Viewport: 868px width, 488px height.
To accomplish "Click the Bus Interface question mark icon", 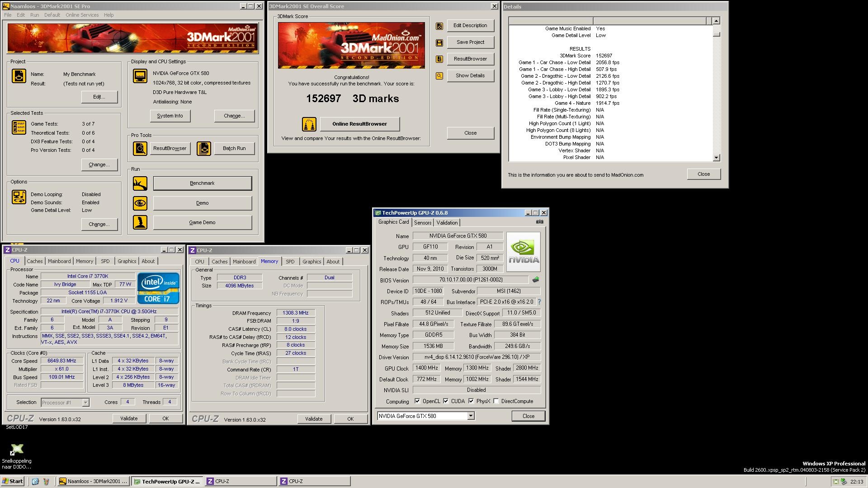I will pyautogui.click(x=539, y=302).
